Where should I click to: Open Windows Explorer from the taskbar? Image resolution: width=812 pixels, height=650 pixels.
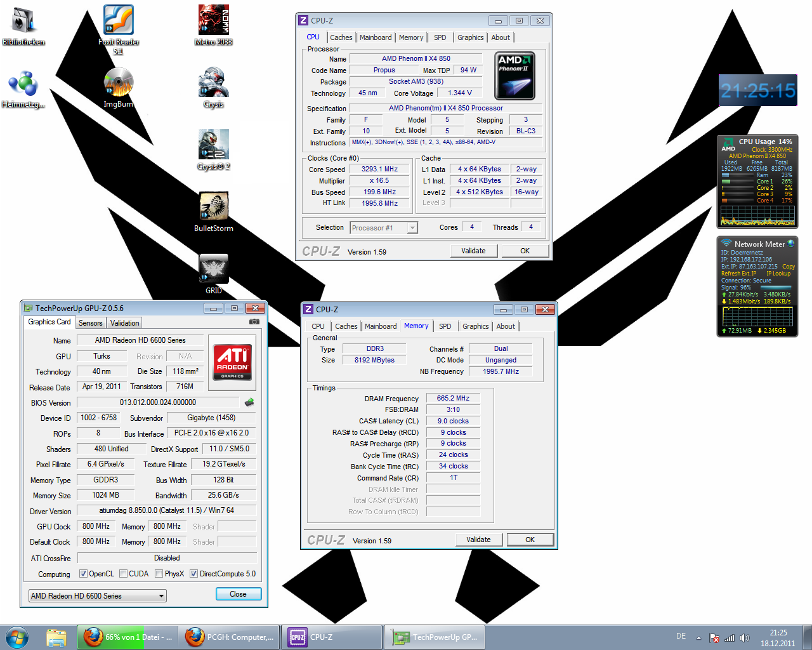[56, 637]
